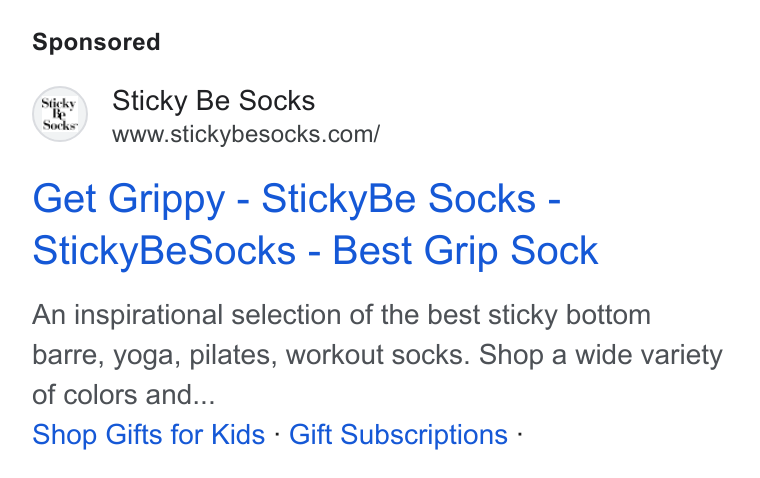Click 'StickyBe Socks' in headline first line

[x=398, y=199]
